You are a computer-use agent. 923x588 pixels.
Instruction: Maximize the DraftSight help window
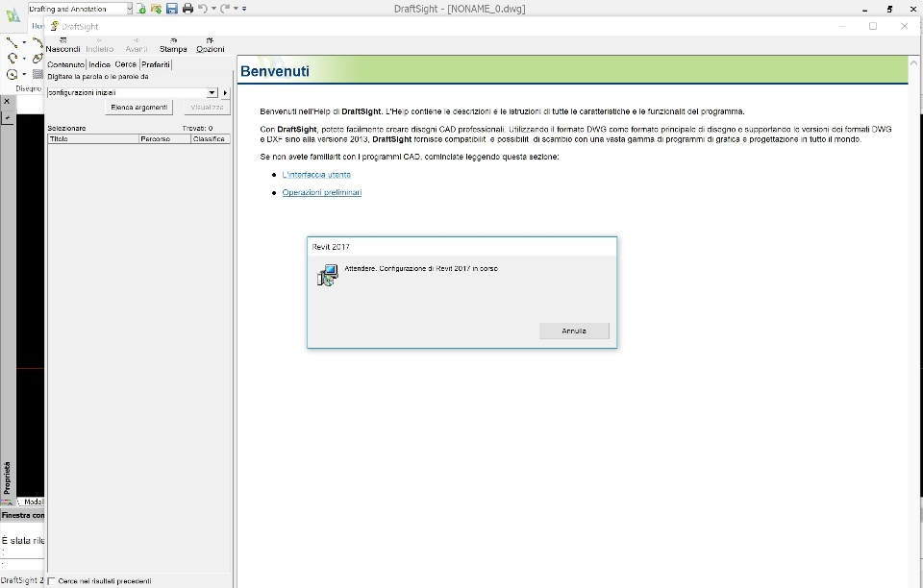[x=873, y=26]
